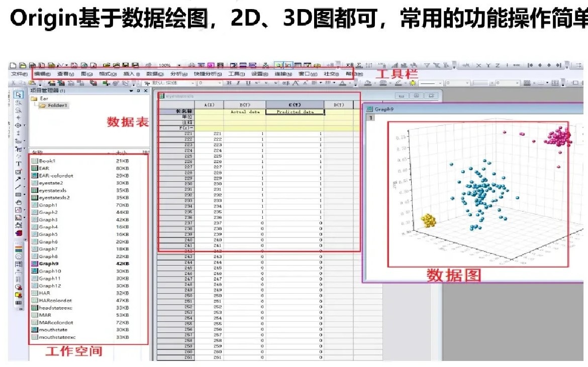
Task: Open the 编辑 (Edit) menu
Action: (x=42, y=74)
